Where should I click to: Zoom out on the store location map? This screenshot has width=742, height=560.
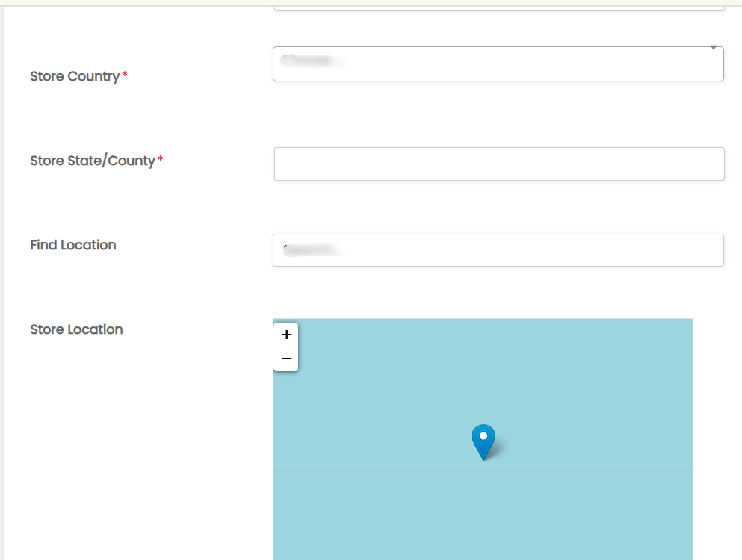coord(286,358)
